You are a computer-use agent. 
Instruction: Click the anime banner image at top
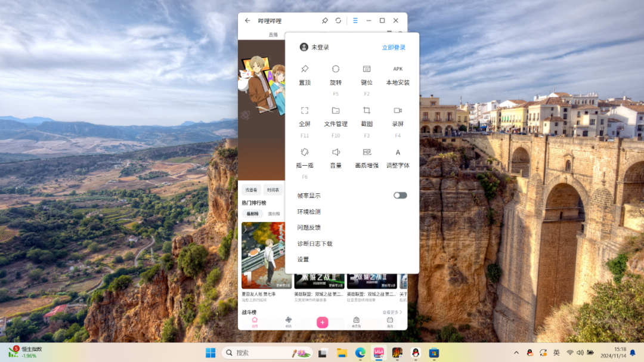point(262,110)
